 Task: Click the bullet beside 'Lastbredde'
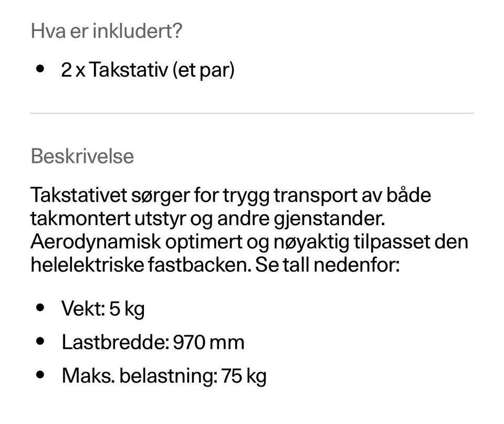(x=40, y=341)
